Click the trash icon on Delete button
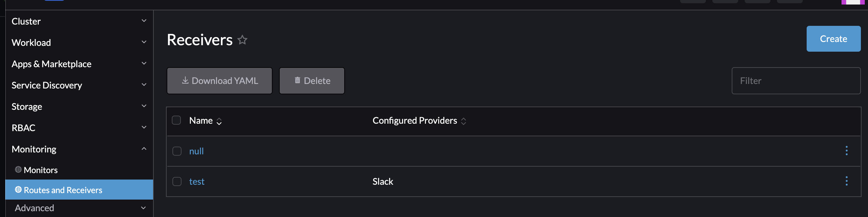Viewport: 868px width, 217px height. pos(297,80)
